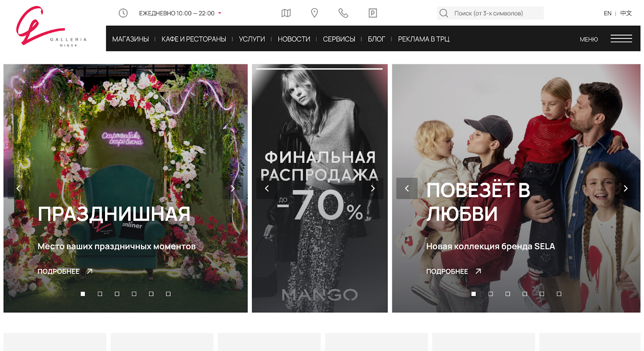Click Подробнее link on SELA banner
The height and width of the screenshot is (351, 644).
[447, 271]
